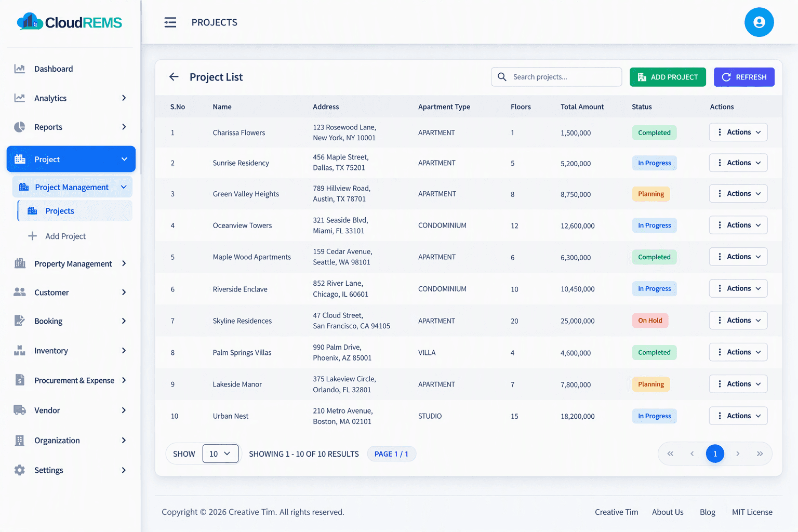Viewport: 798px width, 532px height.
Task: Click the Status column header
Action: (642, 107)
